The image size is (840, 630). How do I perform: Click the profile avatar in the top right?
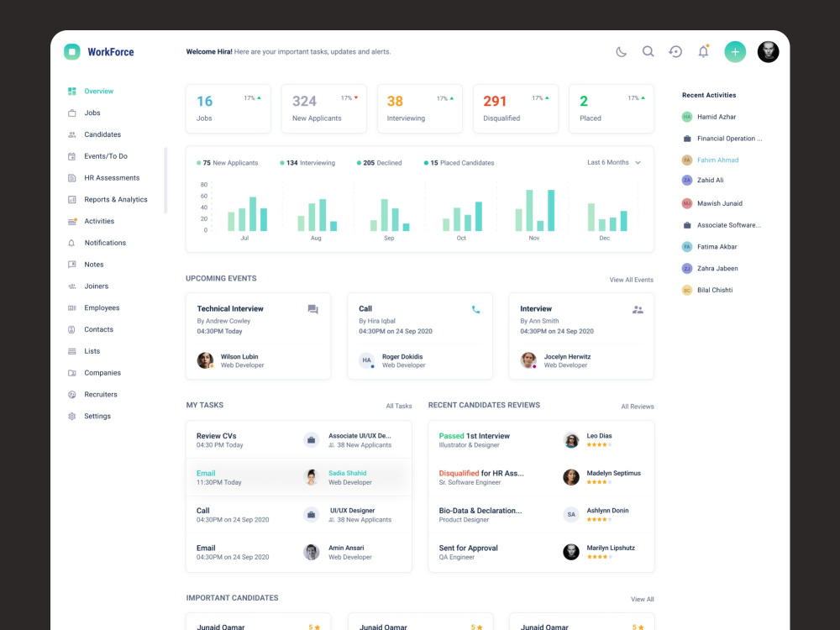(768, 51)
